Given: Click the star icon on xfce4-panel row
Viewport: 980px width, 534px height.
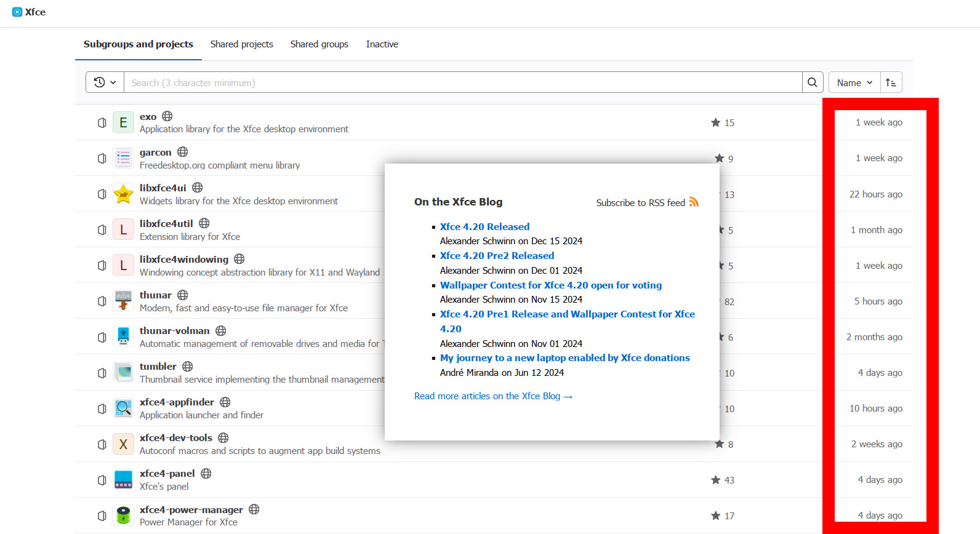Looking at the screenshot, I should 715,480.
